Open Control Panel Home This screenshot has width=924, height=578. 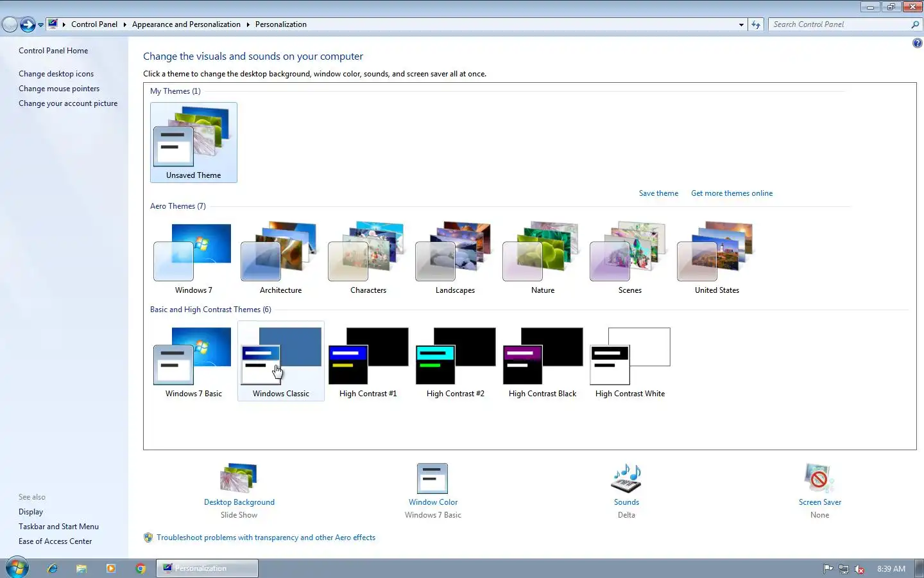pos(53,51)
